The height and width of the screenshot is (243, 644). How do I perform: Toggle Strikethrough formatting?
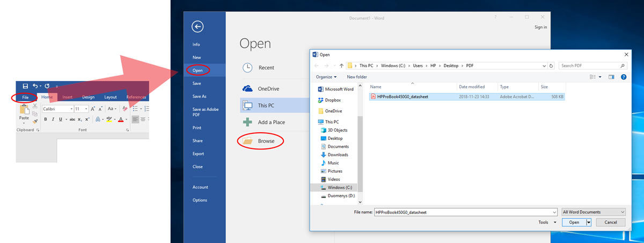(x=72, y=119)
